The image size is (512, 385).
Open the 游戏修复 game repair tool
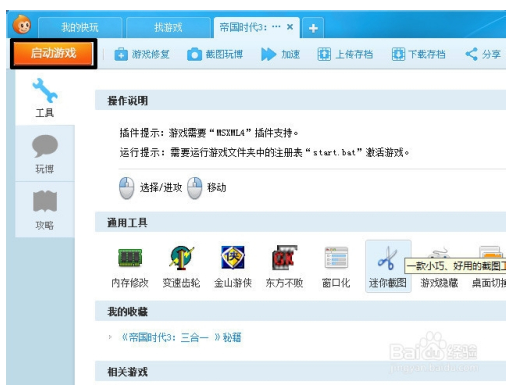[x=142, y=54]
